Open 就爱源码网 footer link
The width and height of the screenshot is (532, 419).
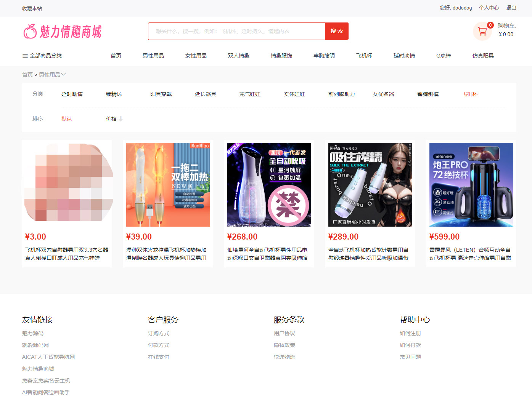coord(35,345)
